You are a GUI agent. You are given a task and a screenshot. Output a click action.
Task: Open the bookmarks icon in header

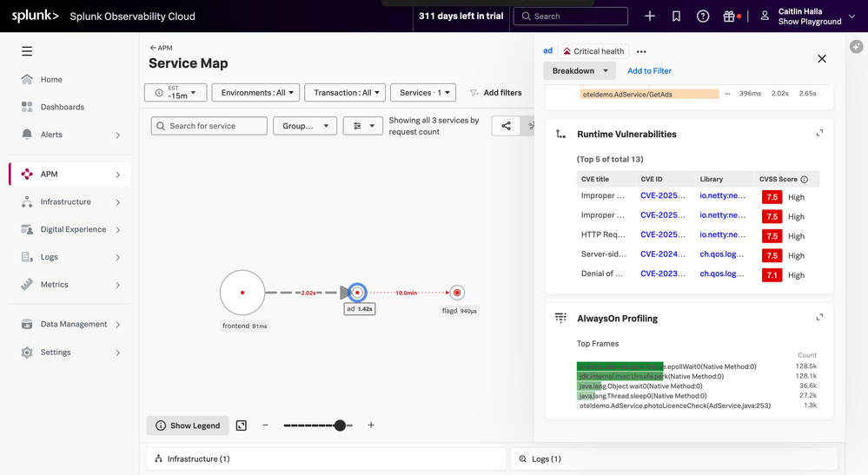pos(677,16)
